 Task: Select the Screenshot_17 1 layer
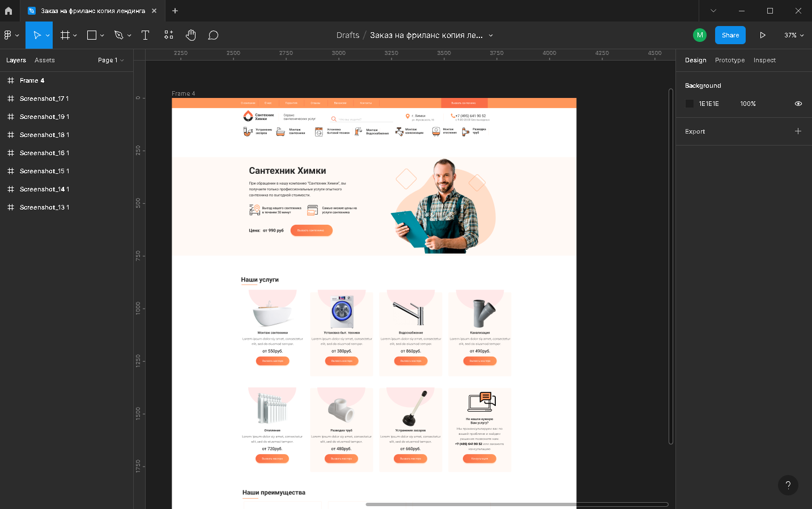pos(67,99)
